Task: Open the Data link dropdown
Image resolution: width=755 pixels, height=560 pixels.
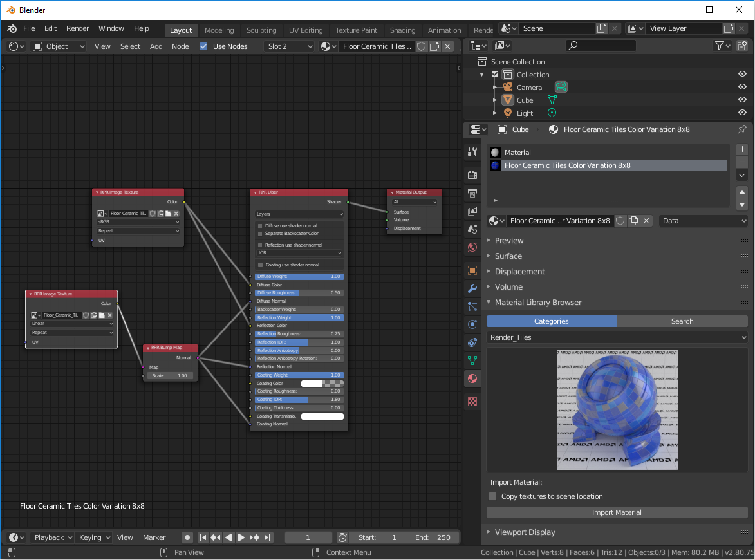Action: (704, 221)
